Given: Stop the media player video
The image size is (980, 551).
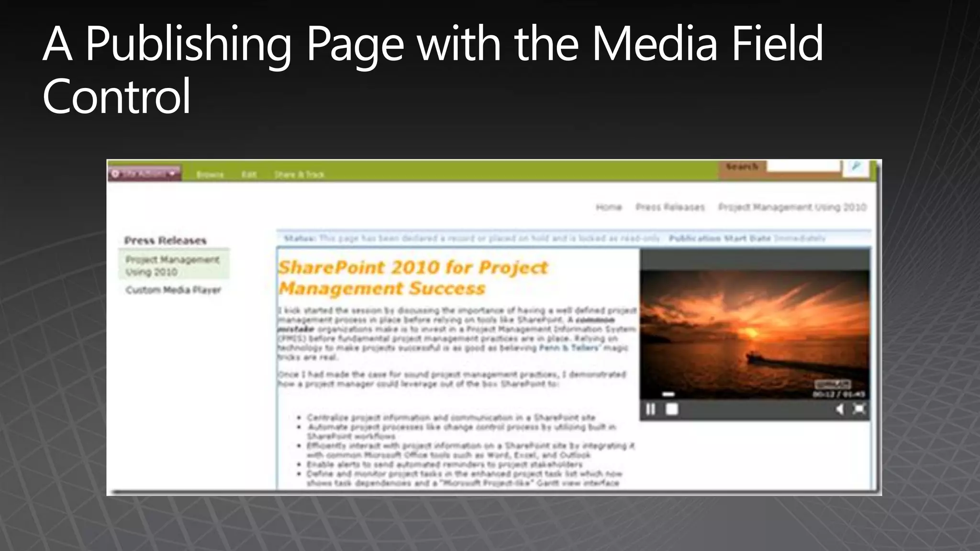Looking at the screenshot, I should tap(672, 409).
